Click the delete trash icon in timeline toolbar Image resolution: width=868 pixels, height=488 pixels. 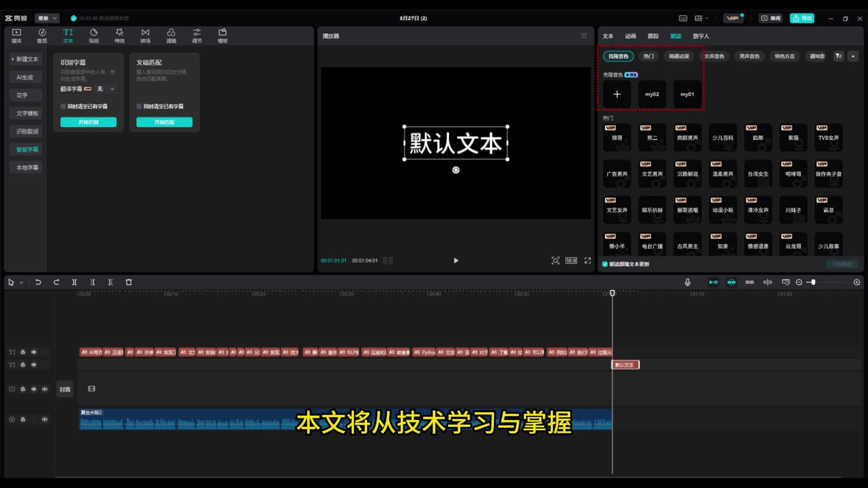[x=129, y=282]
